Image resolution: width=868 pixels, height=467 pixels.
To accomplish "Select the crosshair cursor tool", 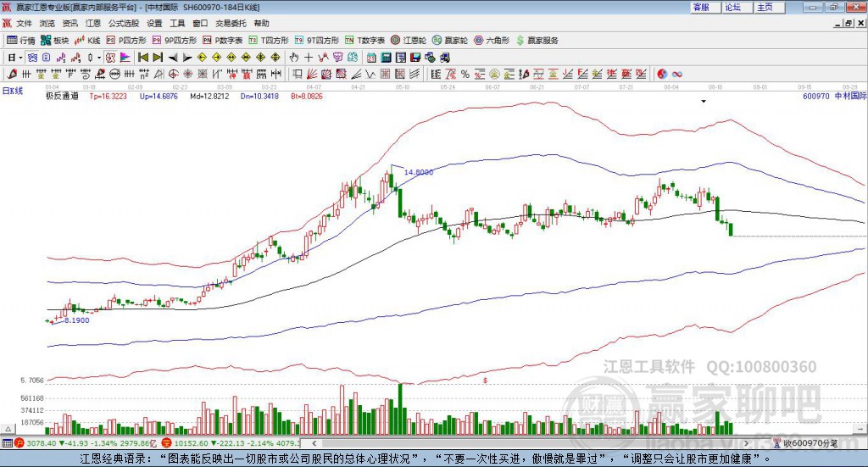I will (x=309, y=58).
